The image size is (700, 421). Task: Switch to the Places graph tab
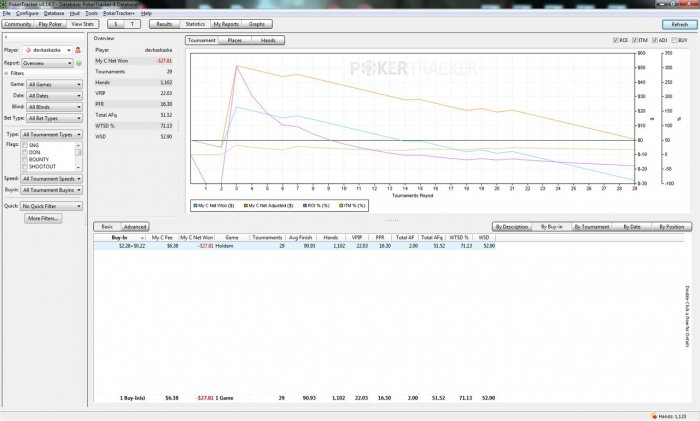[x=234, y=40]
